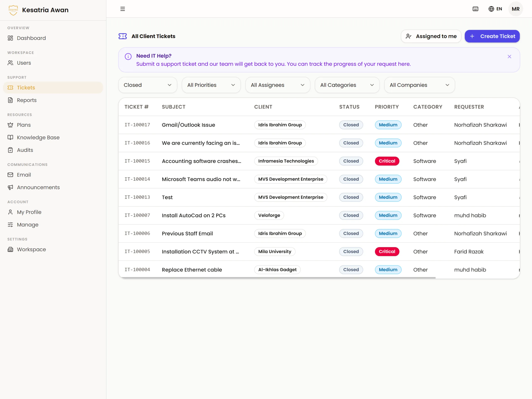Open Reports in the sidebar
The image size is (532, 399).
pyautogui.click(x=53, y=100)
